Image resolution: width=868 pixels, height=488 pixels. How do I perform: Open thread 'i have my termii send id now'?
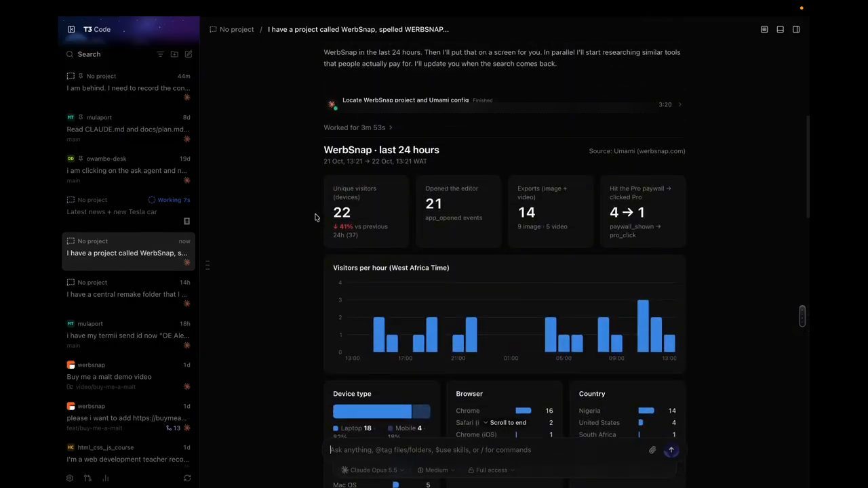[128, 335]
